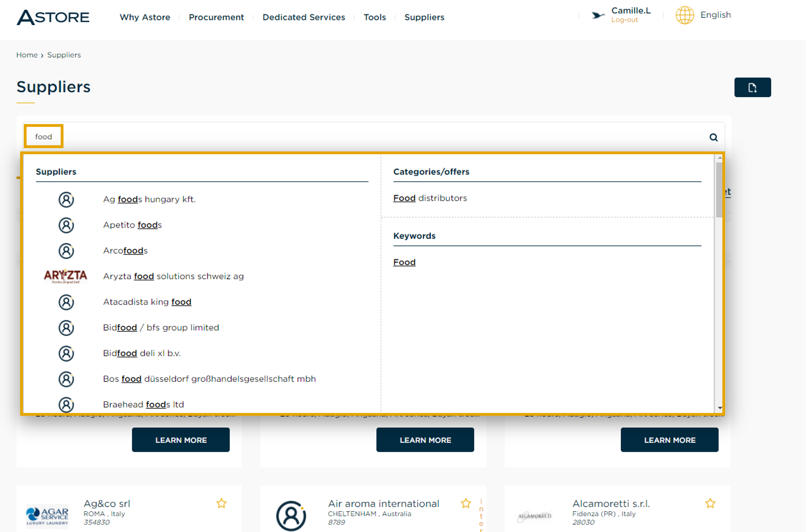Open the Astore logo home link
This screenshot has height=532, width=806.
click(x=53, y=17)
